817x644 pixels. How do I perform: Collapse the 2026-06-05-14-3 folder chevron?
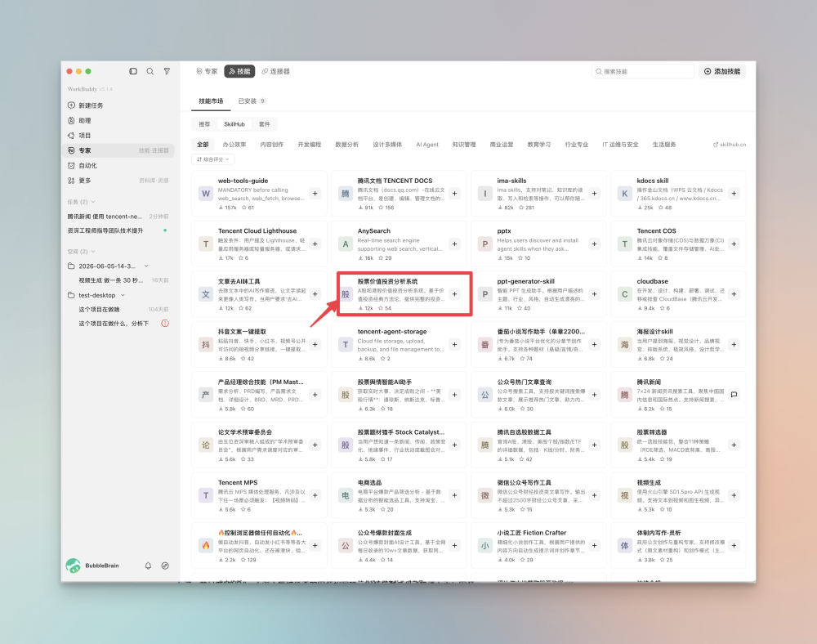(146, 266)
